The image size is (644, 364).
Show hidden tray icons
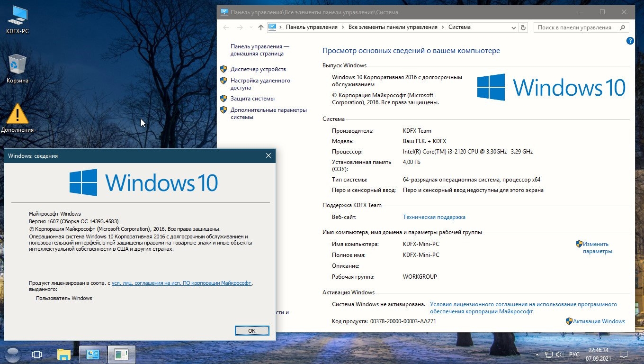(x=537, y=355)
